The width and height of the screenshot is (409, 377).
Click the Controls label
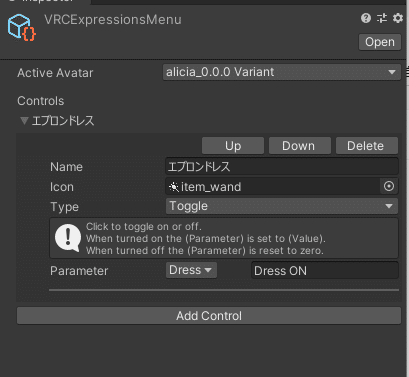coord(41,101)
